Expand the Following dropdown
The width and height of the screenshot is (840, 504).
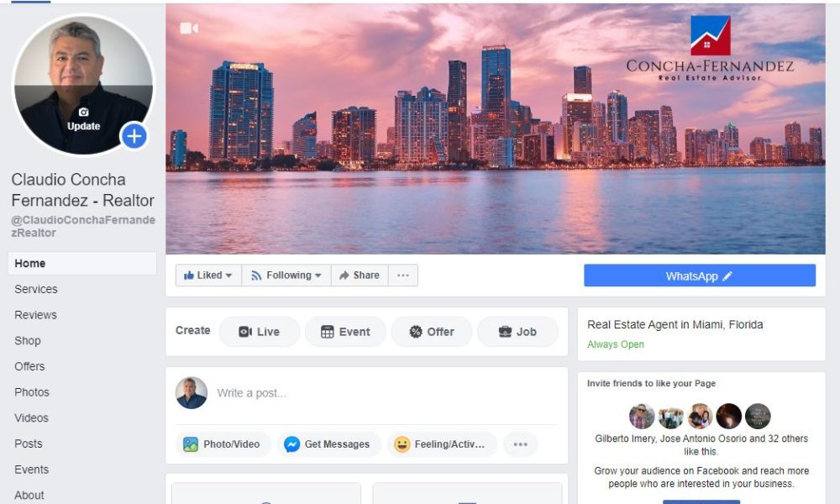tap(286, 276)
